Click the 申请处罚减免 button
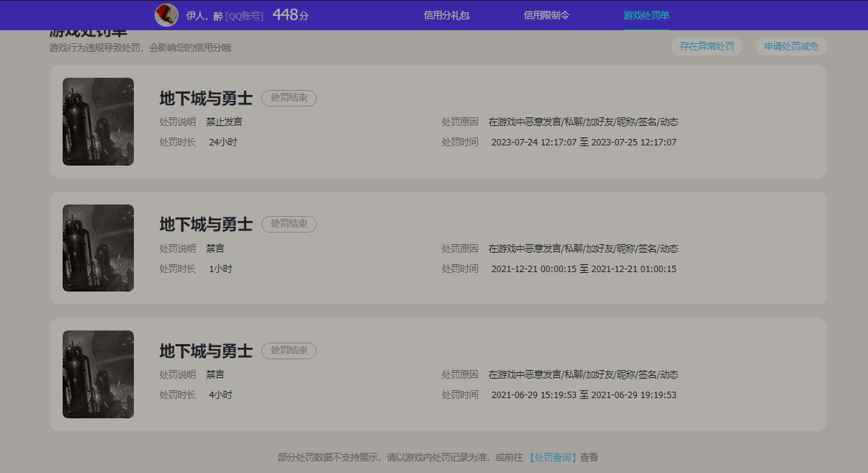This screenshot has height=473, width=868. 791,46
